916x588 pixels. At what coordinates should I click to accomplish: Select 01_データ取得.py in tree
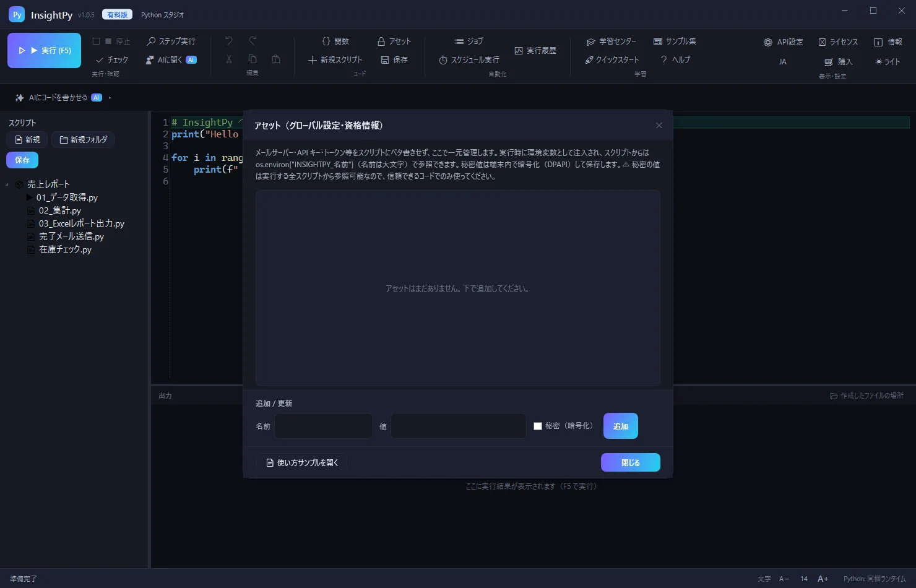click(x=67, y=197)
